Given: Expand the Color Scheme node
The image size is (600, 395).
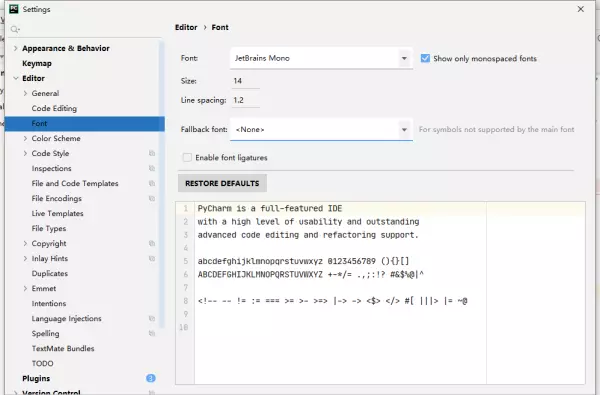Looking at the screenshot, I should [x=25, y=138].
